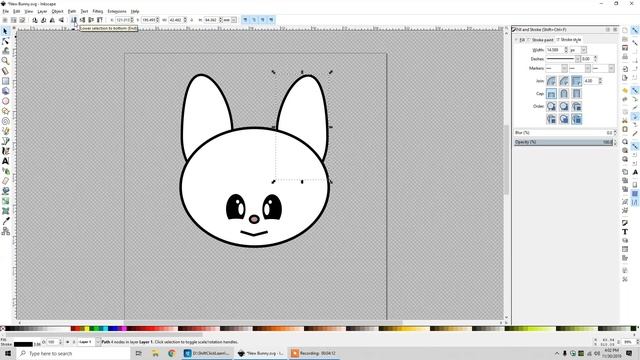Open the Path menu
640x360 pixels.
pos(72,11)
